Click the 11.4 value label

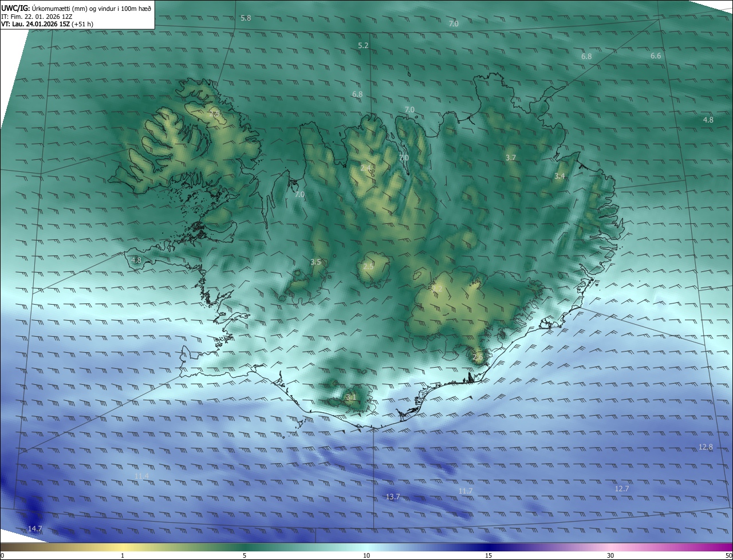[141, 476]
